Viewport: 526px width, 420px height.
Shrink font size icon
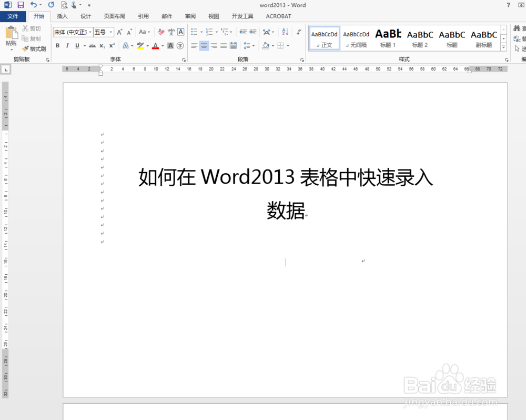[129, 32]
